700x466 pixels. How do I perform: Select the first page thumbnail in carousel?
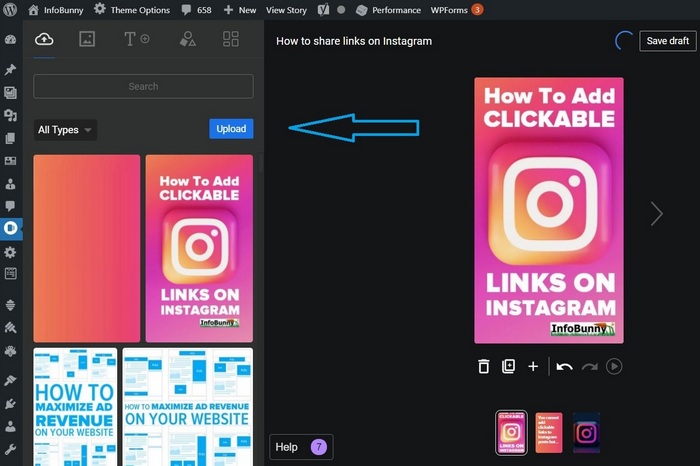[511, 433]
